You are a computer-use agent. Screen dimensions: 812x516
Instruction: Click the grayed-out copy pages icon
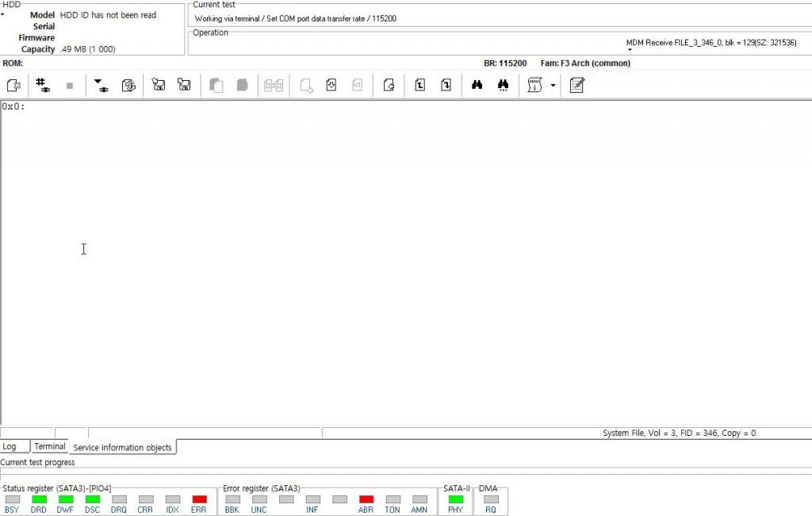216,85
